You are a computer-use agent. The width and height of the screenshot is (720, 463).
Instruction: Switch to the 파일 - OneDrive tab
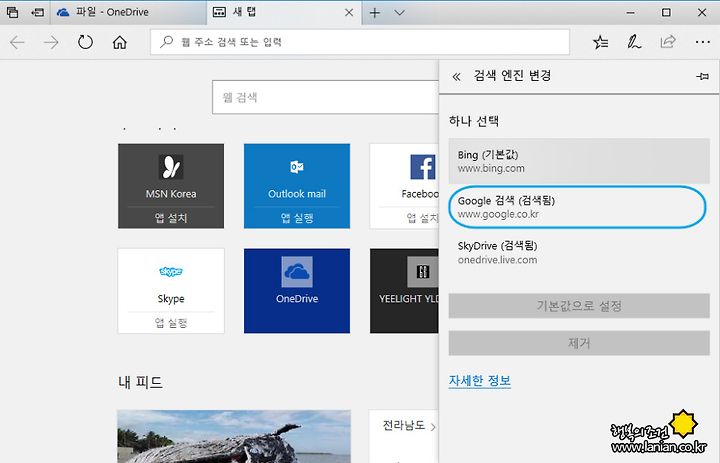tap(128, 12)
